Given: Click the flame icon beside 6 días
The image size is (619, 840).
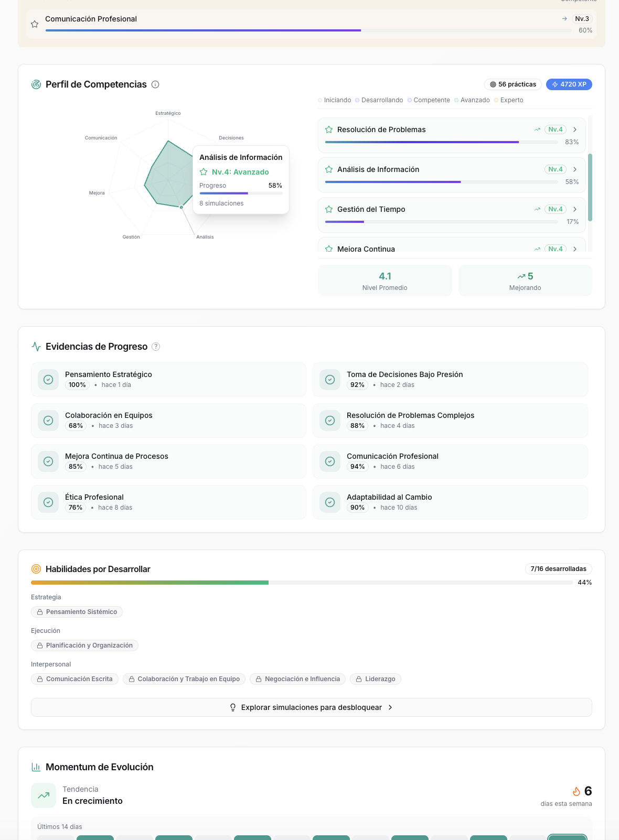Looking at the screenshot, I should click(577, 791).
